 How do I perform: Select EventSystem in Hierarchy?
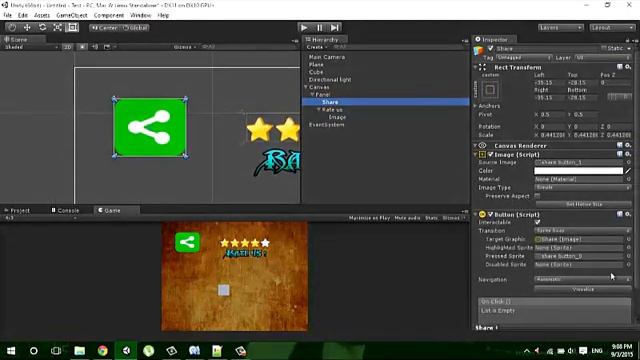point(327,124)
